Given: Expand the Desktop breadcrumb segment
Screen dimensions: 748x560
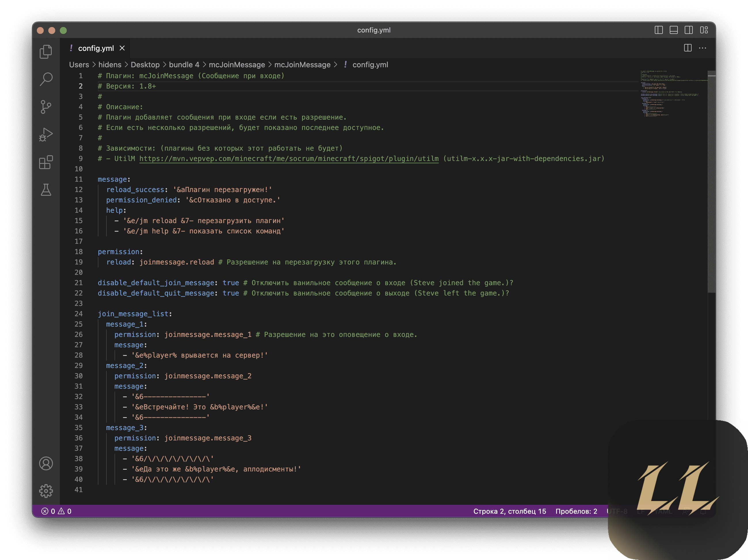Looking at the screenshot, I should [145, 65].
